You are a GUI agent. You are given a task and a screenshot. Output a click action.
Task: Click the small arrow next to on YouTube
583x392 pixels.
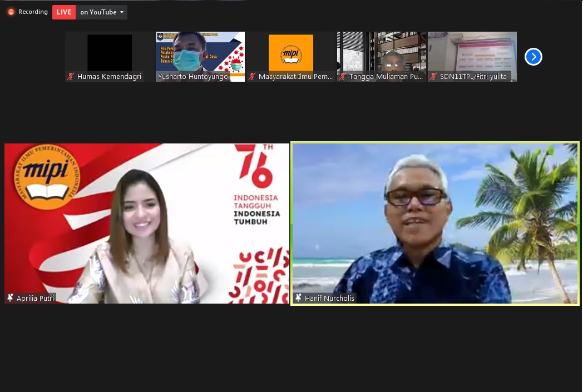[x=122, y=12]
